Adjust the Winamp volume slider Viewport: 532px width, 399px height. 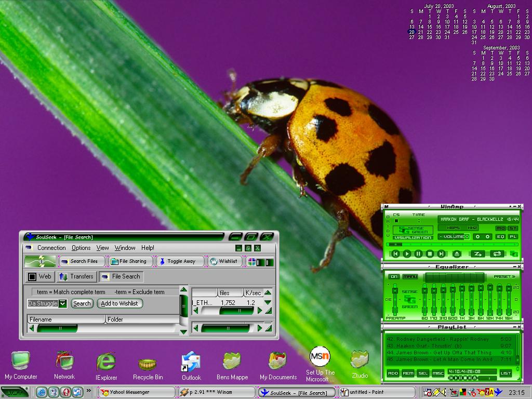(454, 236)
